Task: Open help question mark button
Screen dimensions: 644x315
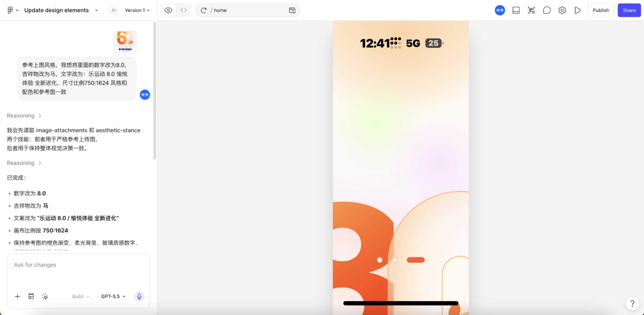Action: click(x=632, y=304)
